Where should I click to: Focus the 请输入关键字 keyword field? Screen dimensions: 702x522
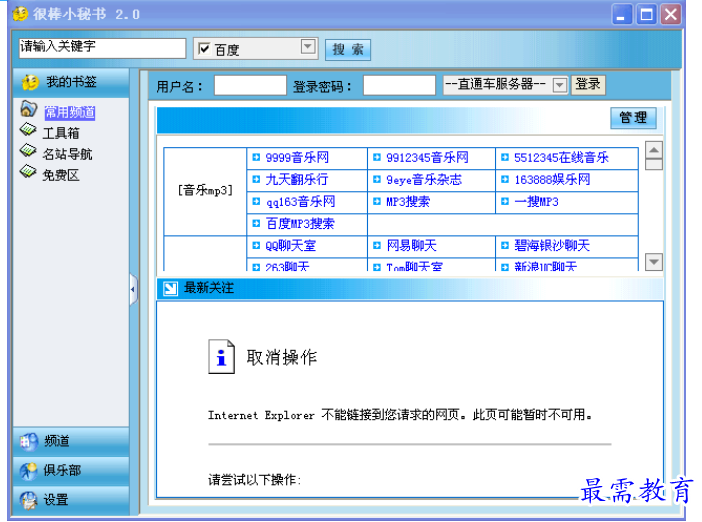102,48
